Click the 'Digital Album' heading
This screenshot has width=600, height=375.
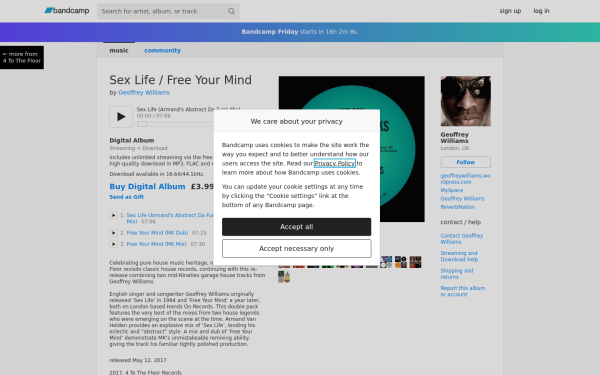click(x=132, y=140)
